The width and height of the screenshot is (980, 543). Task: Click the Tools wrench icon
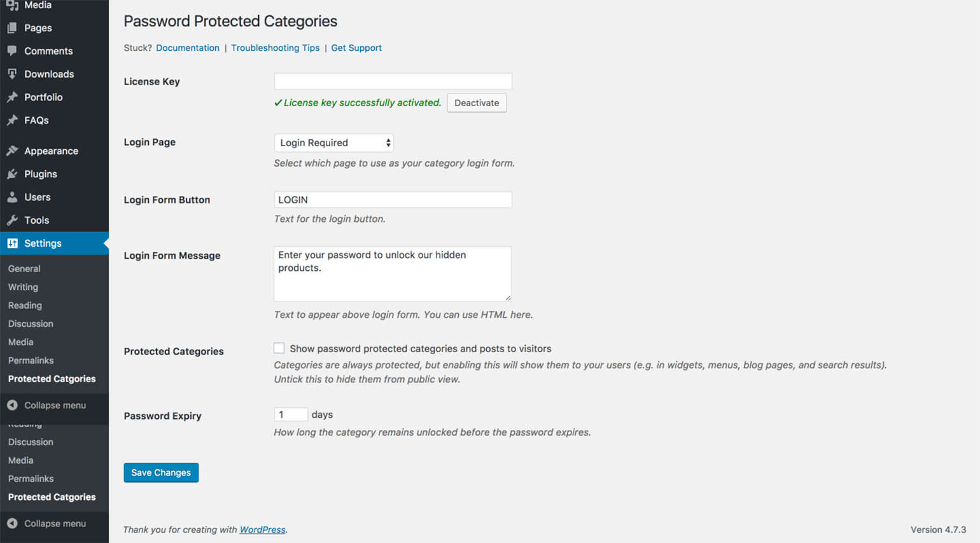14,220
